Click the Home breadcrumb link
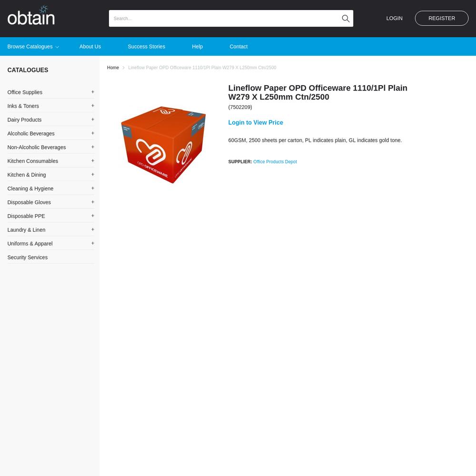 click(x=113, y=68)
